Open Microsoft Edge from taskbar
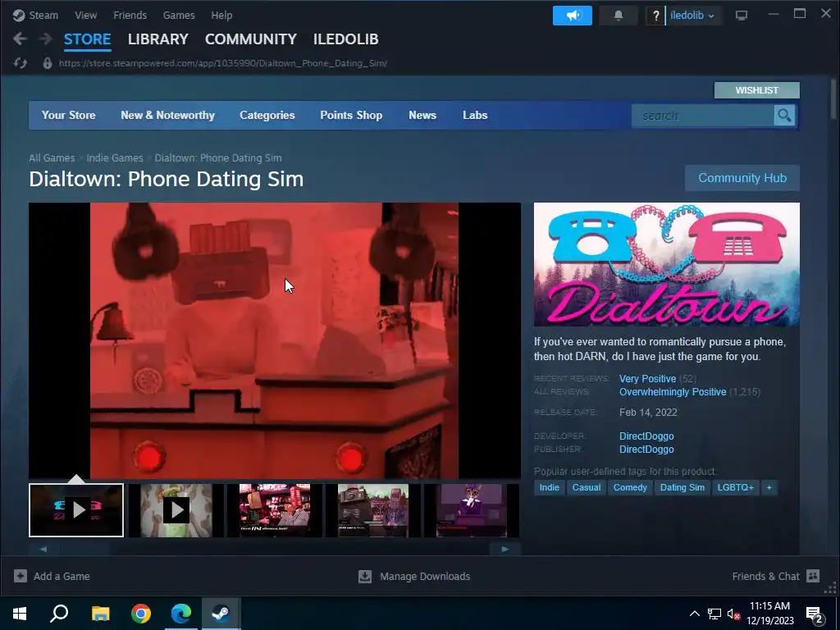This screenshot has height=630, width=840. coord(181,614)
